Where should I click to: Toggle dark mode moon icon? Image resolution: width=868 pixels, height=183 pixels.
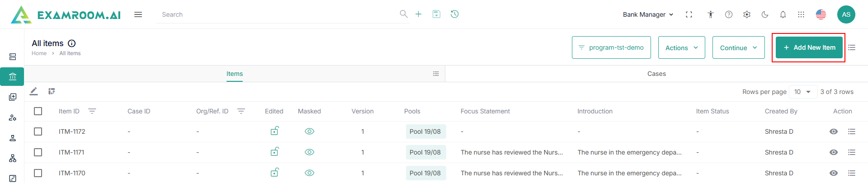point(765,14)
